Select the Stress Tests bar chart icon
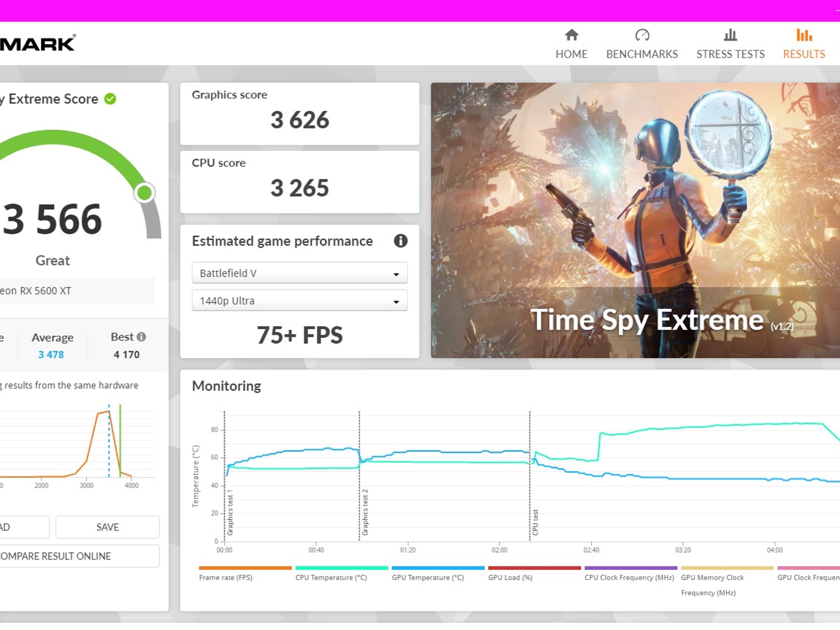The height and width of the screenshot is (630, 840). point(730,35)
